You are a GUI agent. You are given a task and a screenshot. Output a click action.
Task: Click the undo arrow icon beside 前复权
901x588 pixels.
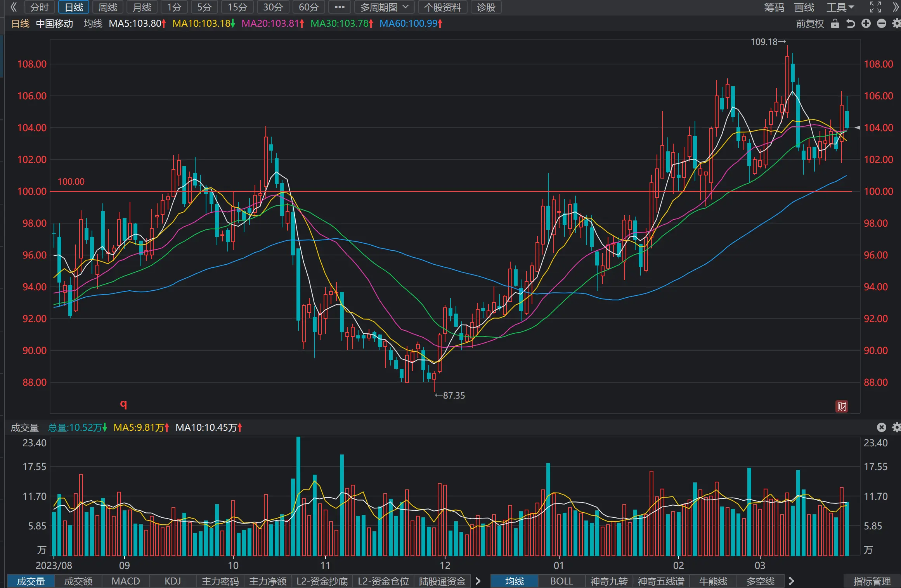850,24
